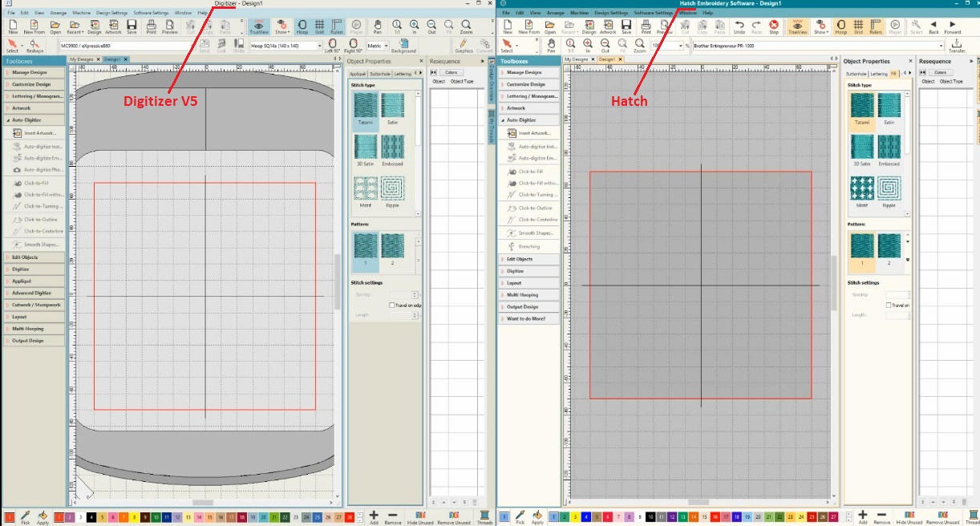The width and height of the screenshot is (980, 526).
Task: Toggle TrueView in Digitizer toolbar
Action: [258, 26]
